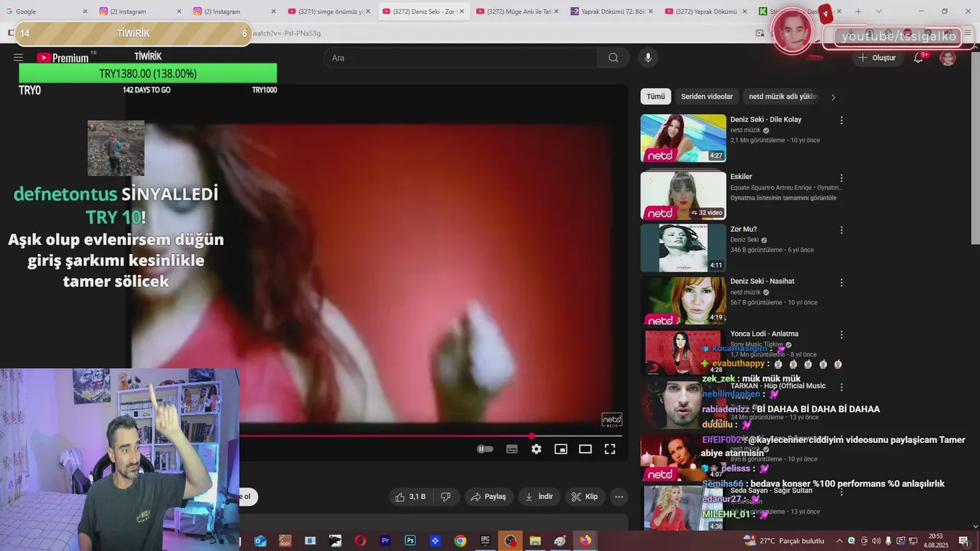
Task: Switch to the simge önümüz tab
Action: click(327, 11)
